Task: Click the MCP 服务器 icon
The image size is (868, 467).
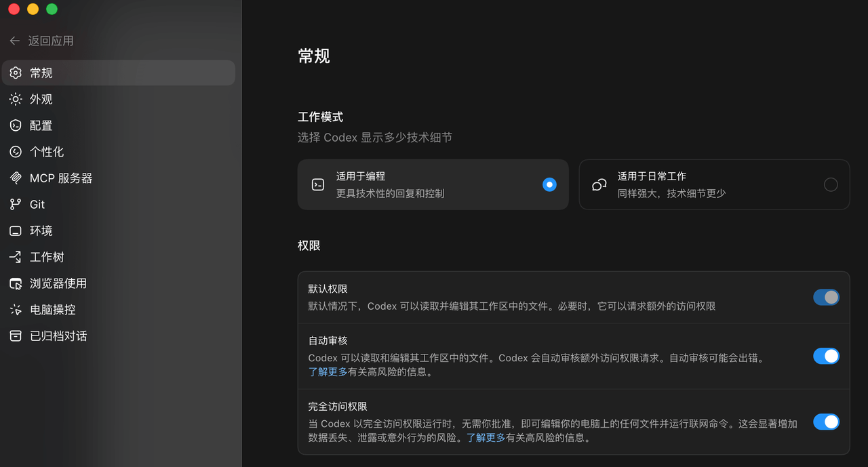Action: tap(16, 178)
